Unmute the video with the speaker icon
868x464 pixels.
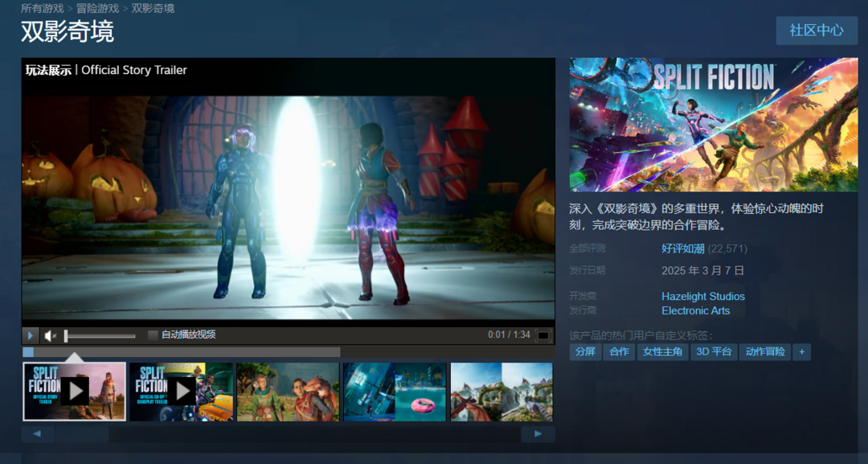click(x=51, y=335)
